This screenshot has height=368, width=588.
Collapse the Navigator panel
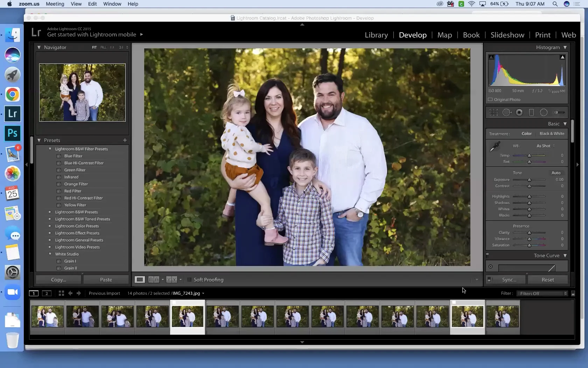39,47
